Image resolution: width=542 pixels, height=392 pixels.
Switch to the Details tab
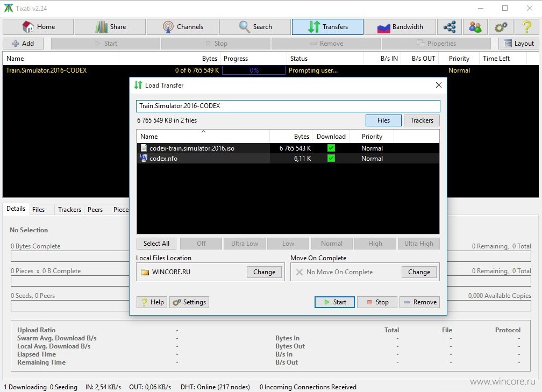coord(16,209)
